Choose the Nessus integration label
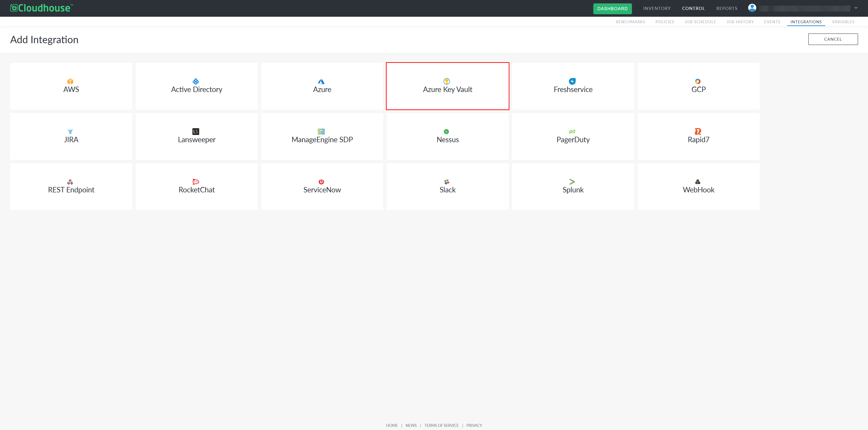 tap(447, 140)
